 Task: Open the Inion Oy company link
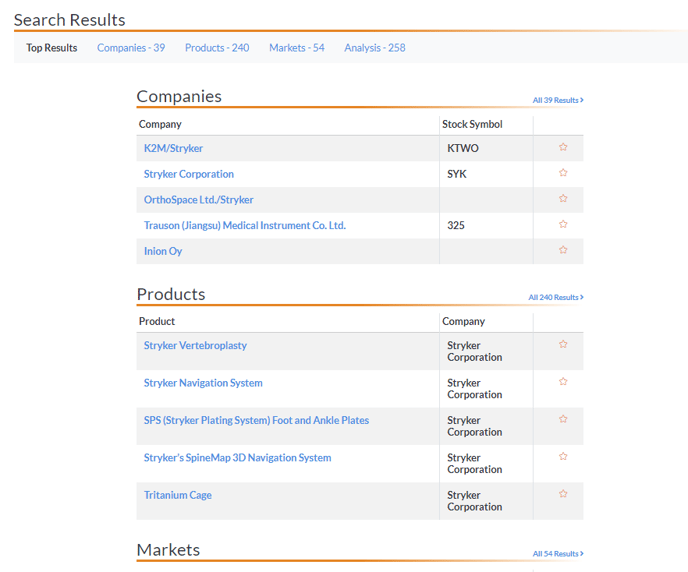tap(163, 251)
